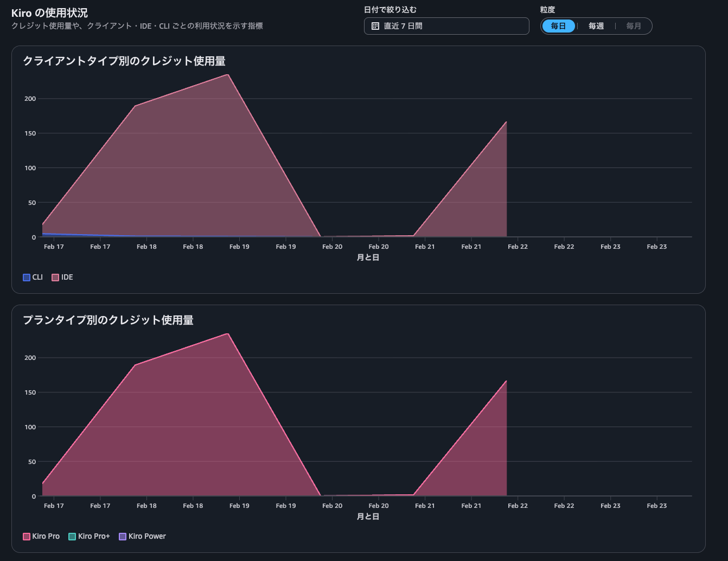This screenshot has height=561, width=728.
Task: Click the Feb 21 data point in client chart
Action: coord(506,122)
